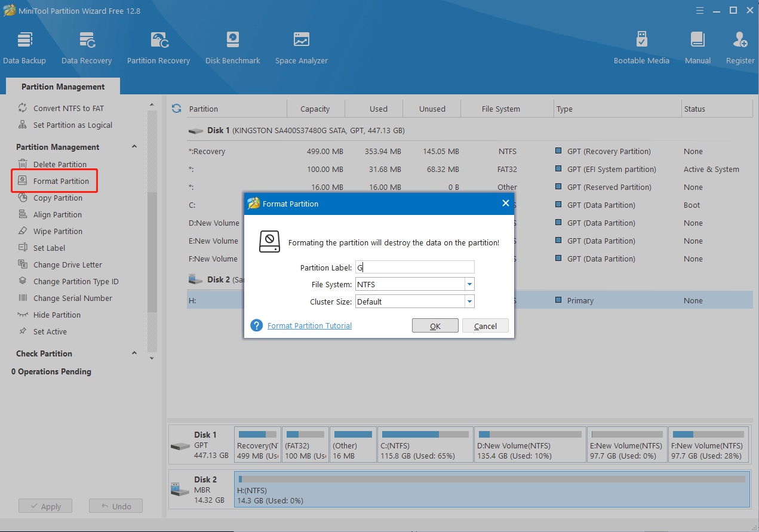Open the Format Partition Tutorial link
This screenshot has width=759, height=532.
tap(309, 326)
